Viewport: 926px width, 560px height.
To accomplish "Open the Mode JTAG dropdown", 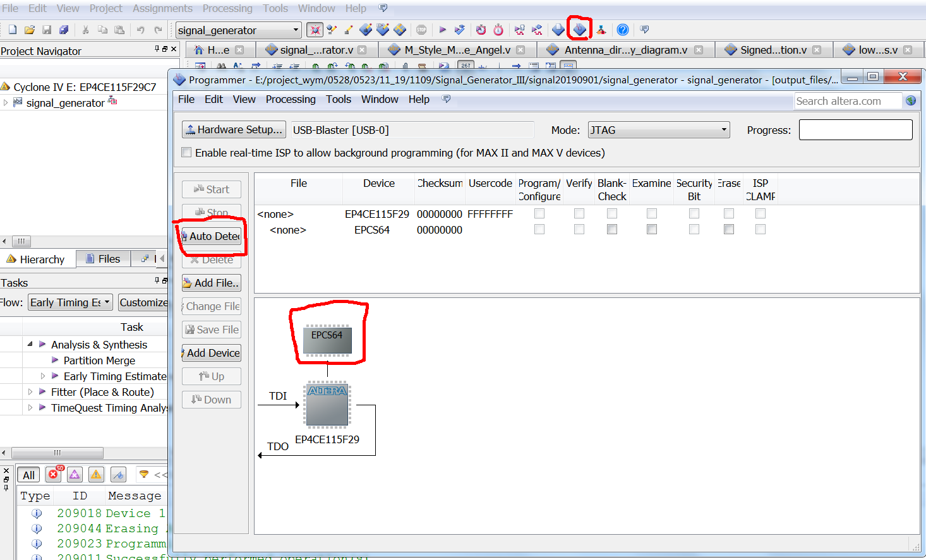I will (659, 130).
